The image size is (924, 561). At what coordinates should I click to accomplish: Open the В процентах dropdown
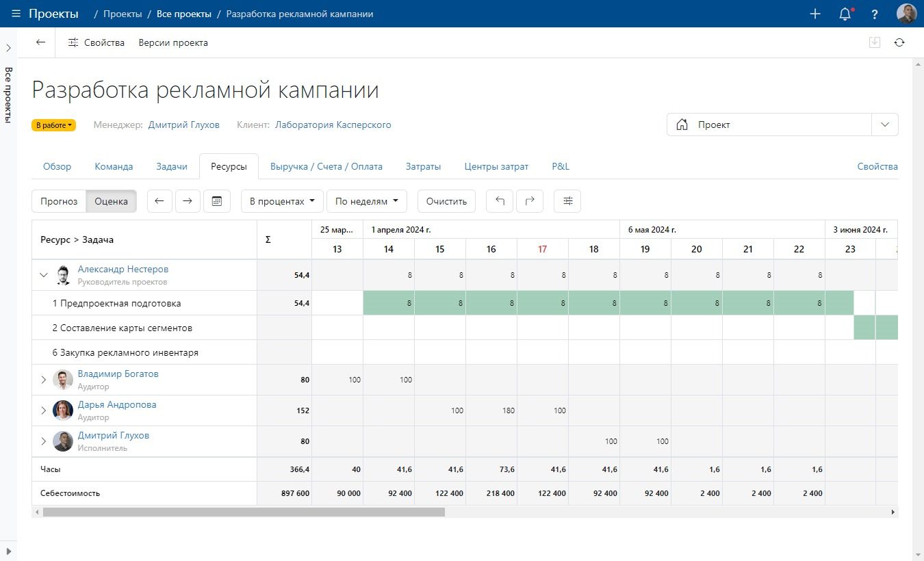coord(282,201)
